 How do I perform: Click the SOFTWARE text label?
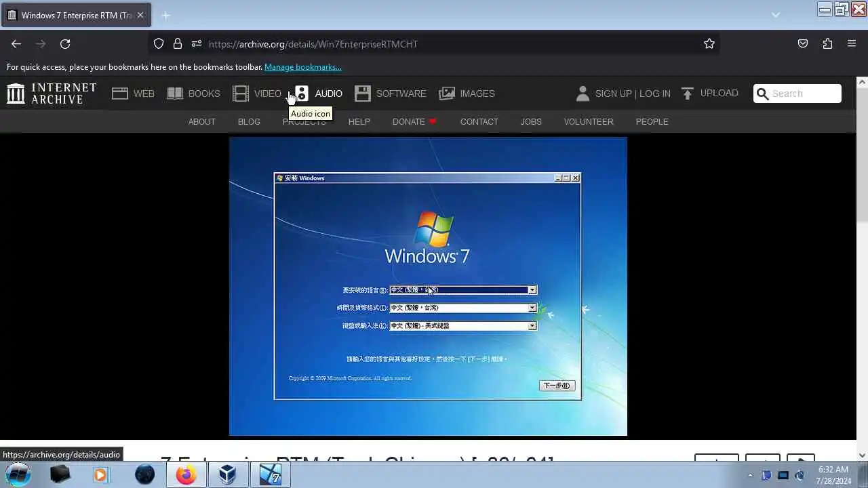click(401, 94)
